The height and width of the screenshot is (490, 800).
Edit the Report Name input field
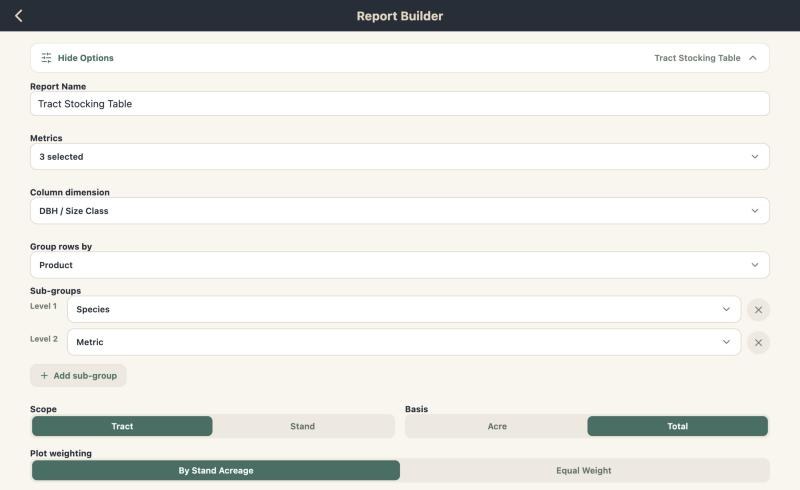(x=399, y=104)
